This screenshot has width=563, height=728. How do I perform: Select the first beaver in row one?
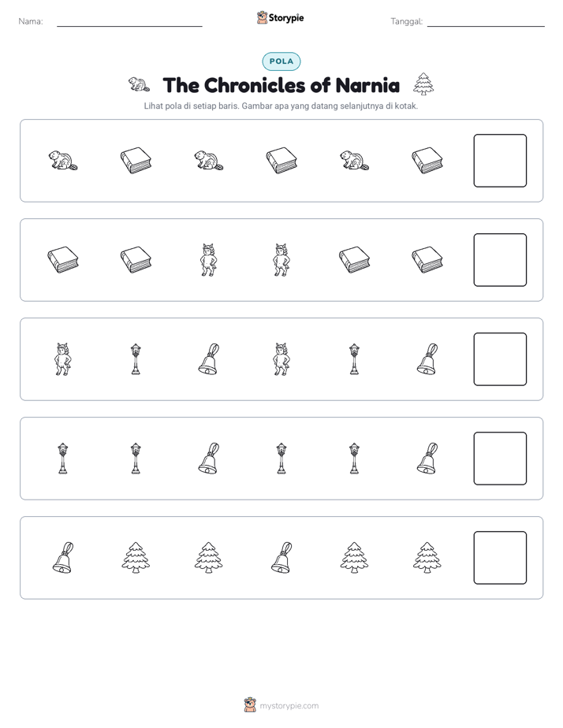(63, 161)
